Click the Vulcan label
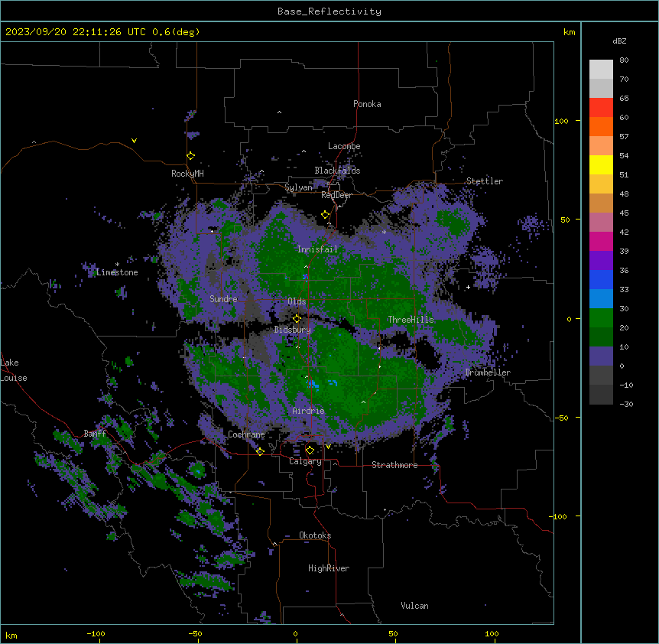The width and height of the screenshot is (659, 644). click(414, 606)
